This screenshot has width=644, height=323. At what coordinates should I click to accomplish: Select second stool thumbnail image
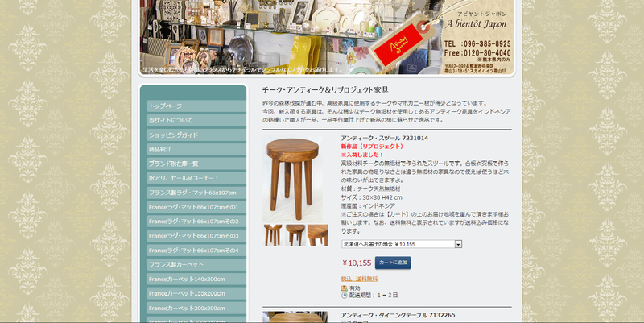295,235
